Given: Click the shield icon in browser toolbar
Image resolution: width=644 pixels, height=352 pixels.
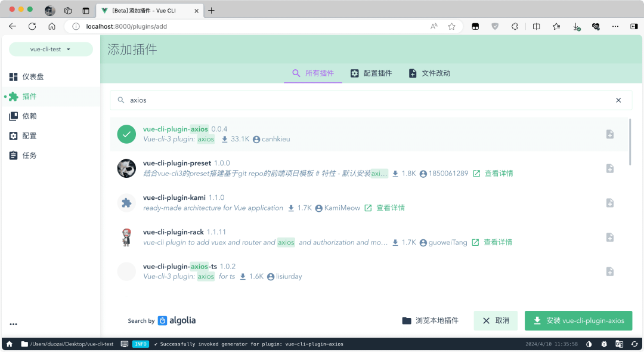Looking at the screenshot, I should (496, 26).
